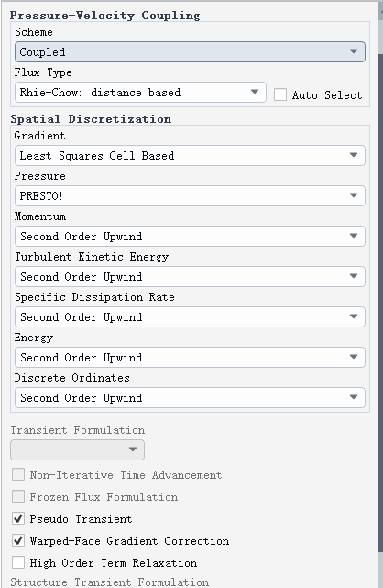This screenshot has height=588, width=383.
Task: Enable High Order Term Relaxation
Action: [18, 562]
